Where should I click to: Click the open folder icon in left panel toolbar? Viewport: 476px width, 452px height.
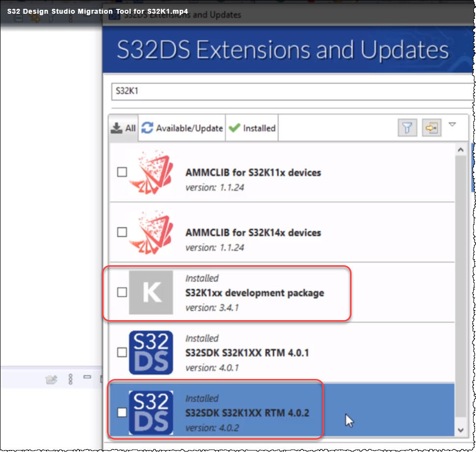(x=51, y=379)
